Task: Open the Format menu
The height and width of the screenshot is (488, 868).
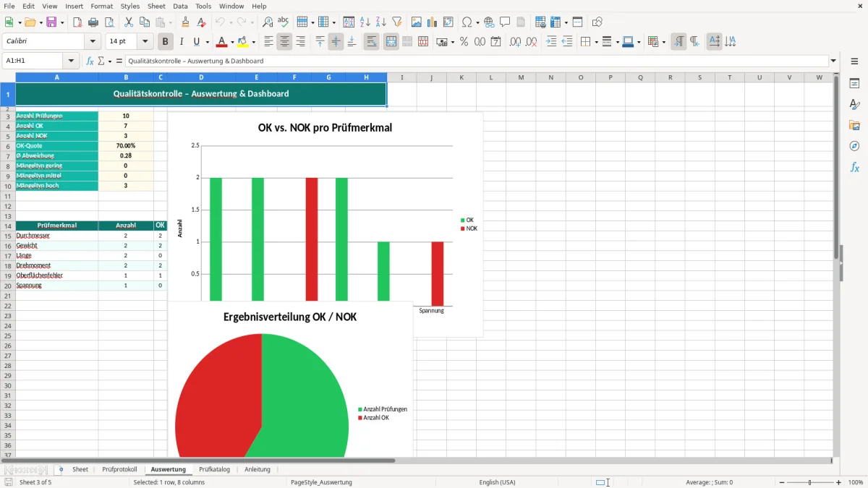Action: (x=102, y=6)
